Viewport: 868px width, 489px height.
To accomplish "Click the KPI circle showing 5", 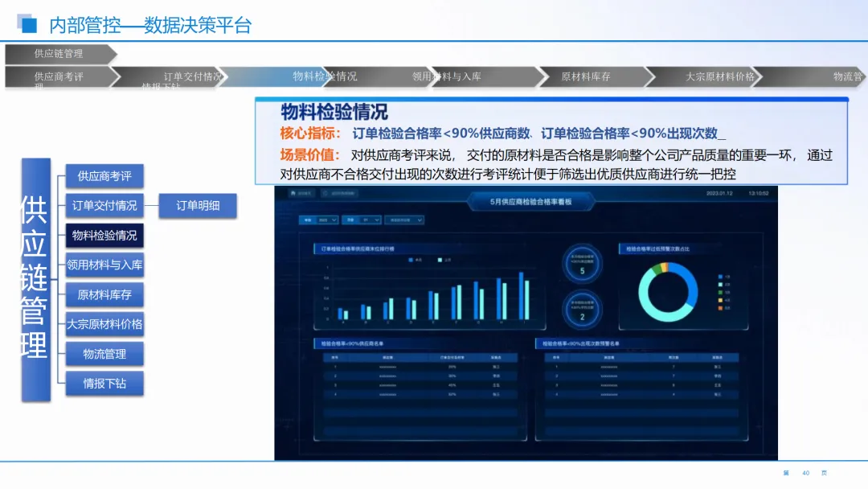I will [582, 263].
